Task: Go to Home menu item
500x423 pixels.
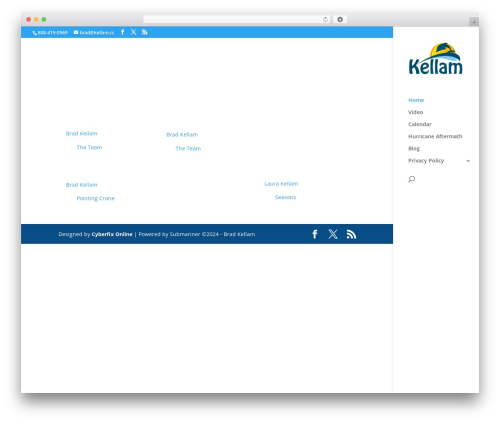Action: pyautogui.click(x=416, y=100)
